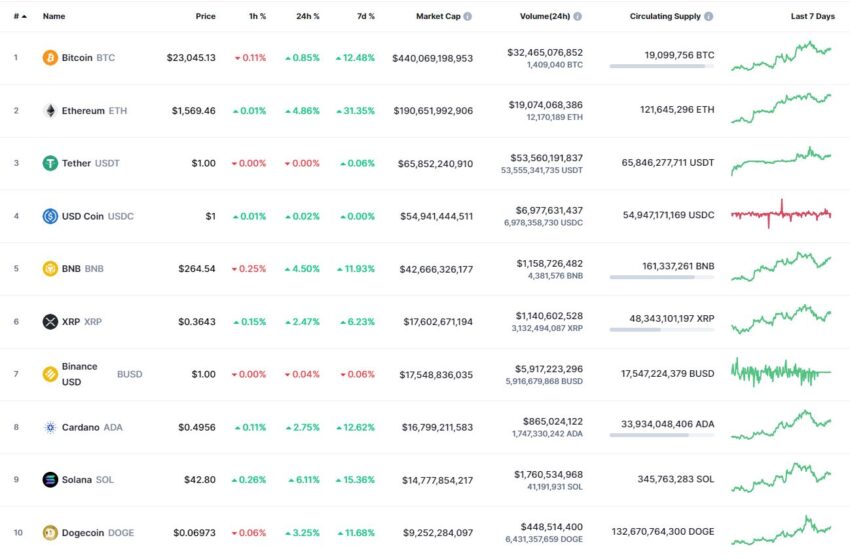The image size is (850, 559).
Task: Sort the table by Price column
Action: tap(205, 16)
